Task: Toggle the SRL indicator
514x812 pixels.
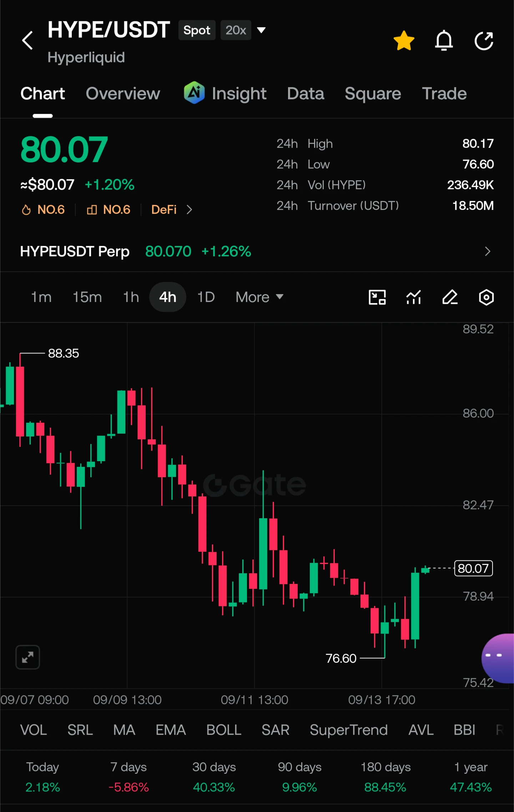Action: pyautogui.click(x=80, y=730)
